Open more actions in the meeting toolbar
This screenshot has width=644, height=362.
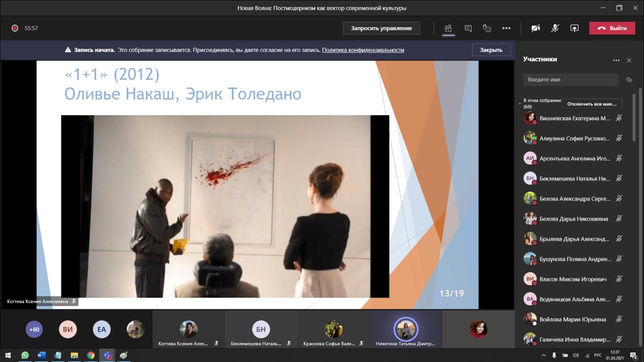click(506, 28)
